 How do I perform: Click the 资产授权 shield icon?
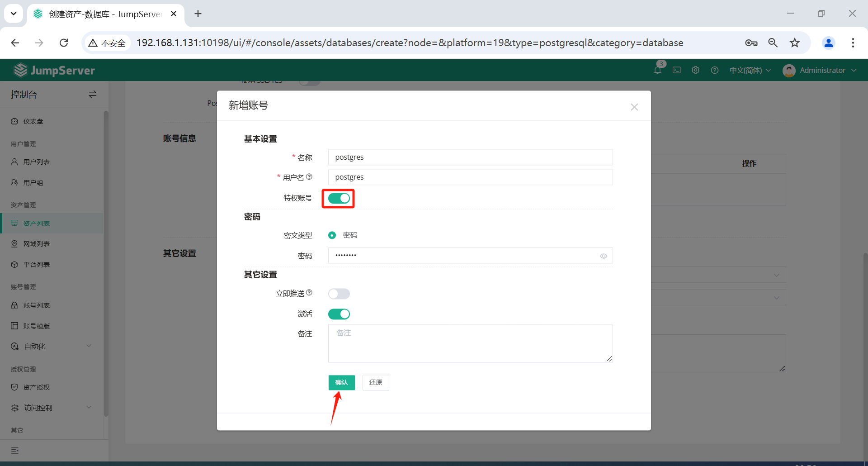14,387
